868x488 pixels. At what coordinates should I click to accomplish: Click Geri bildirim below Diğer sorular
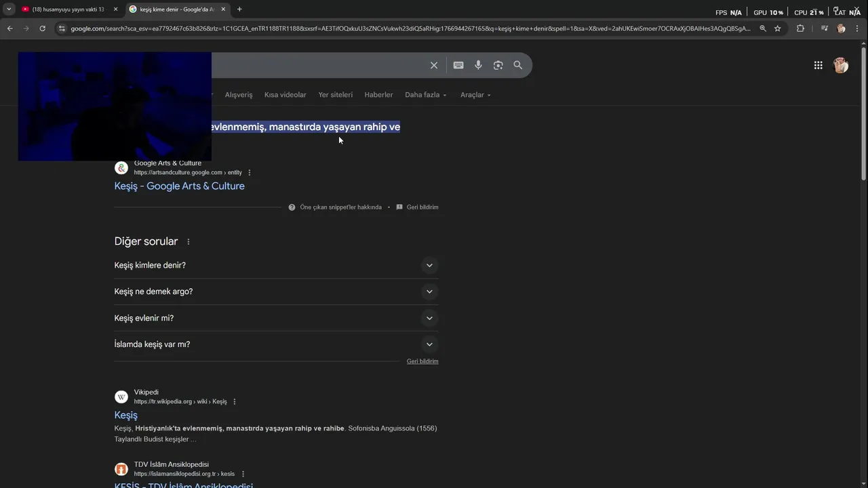(x=422, y=361)
